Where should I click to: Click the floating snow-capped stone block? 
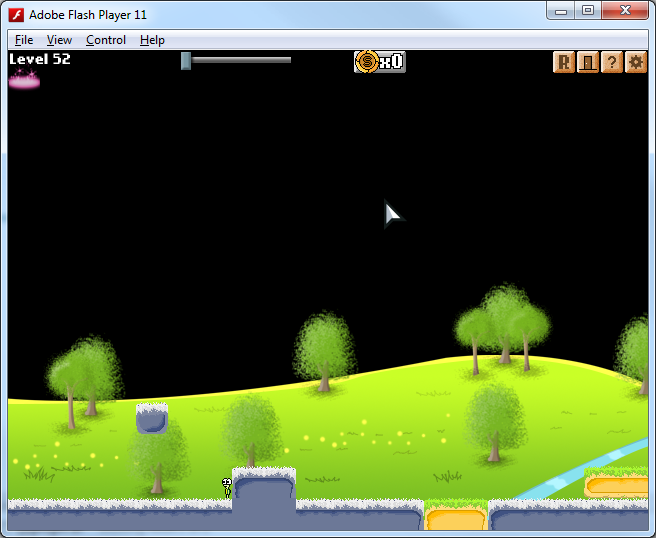point(152,418)
